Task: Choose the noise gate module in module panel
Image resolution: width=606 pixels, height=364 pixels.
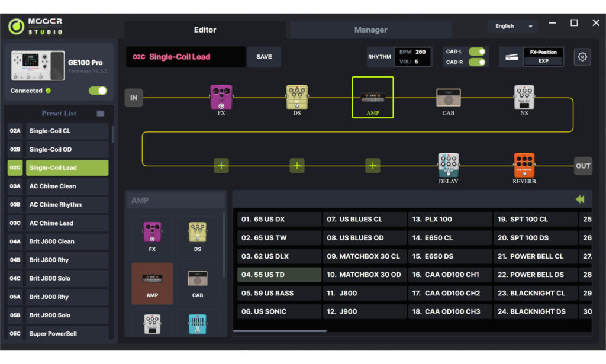Action: click(152, 324)
